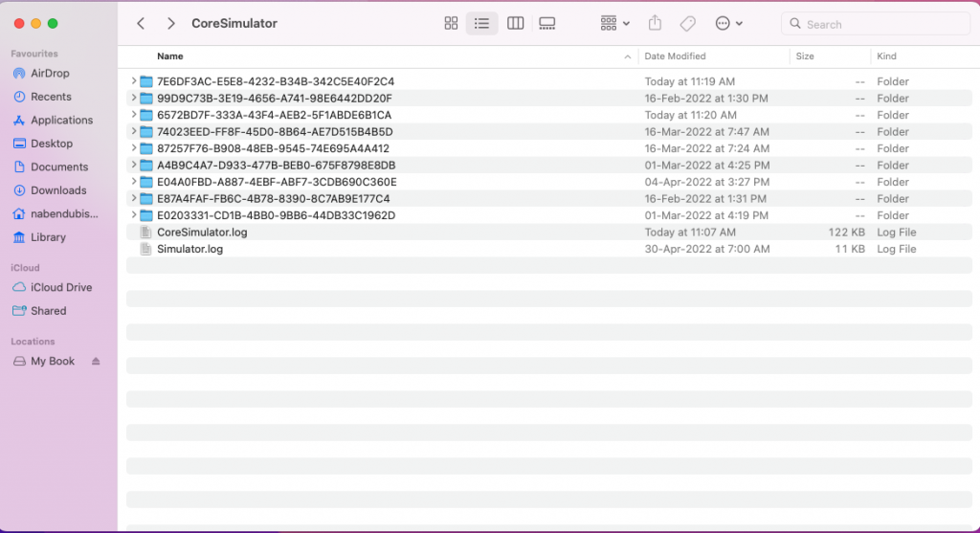Expand folder 7E6DF3AC-E5E8-4232-B34B-342C5E40F2C4

click(x=133, y=81)
